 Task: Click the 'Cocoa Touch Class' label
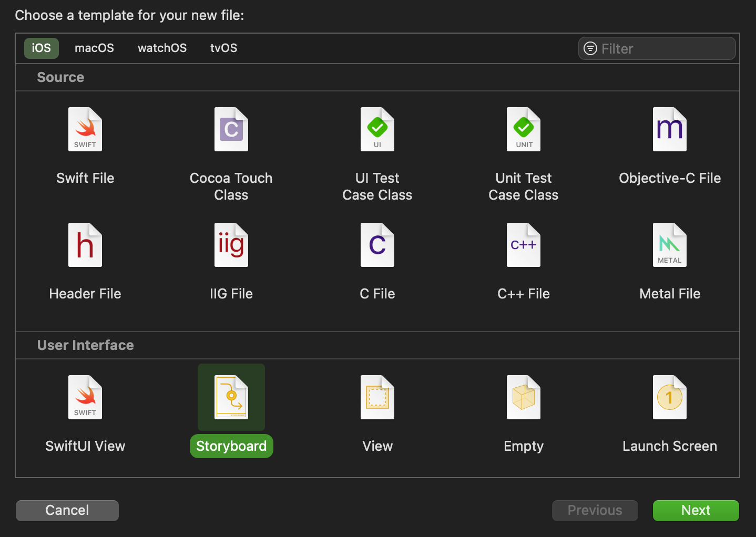[x=231, y=187]
